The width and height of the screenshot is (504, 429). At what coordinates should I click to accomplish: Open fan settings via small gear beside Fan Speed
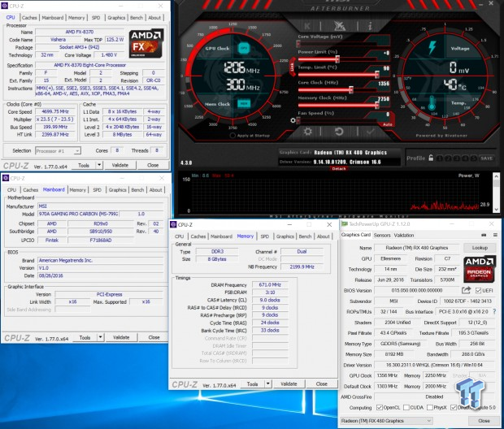[293, 120]
